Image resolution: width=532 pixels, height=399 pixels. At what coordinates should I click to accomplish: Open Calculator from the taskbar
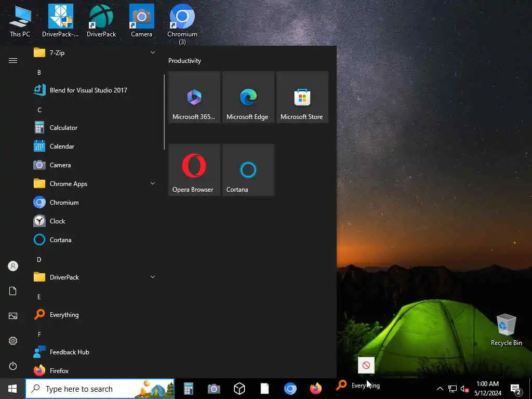point(188,389)
